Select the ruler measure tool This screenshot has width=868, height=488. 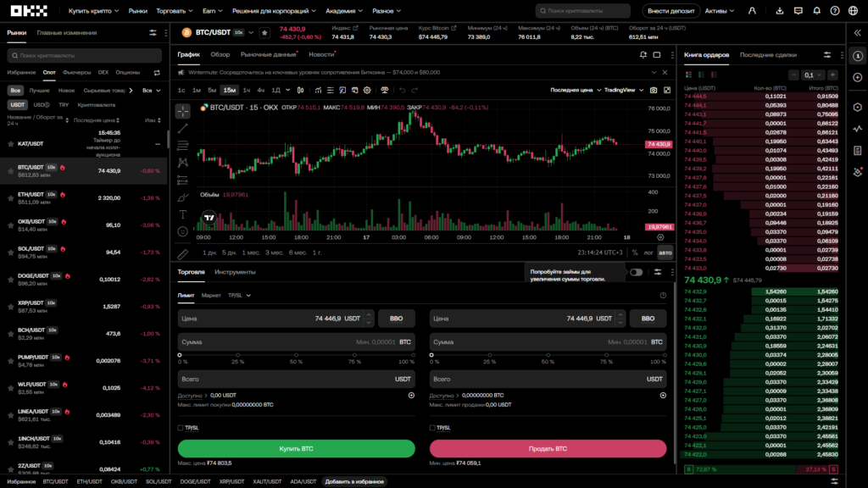coord(183,254)
